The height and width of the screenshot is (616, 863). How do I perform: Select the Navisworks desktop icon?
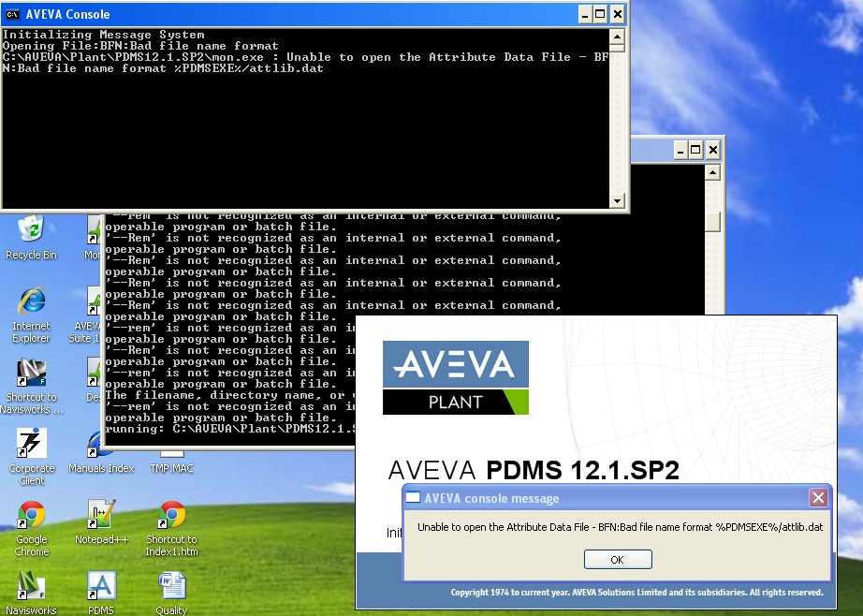[x=32, y=593]
